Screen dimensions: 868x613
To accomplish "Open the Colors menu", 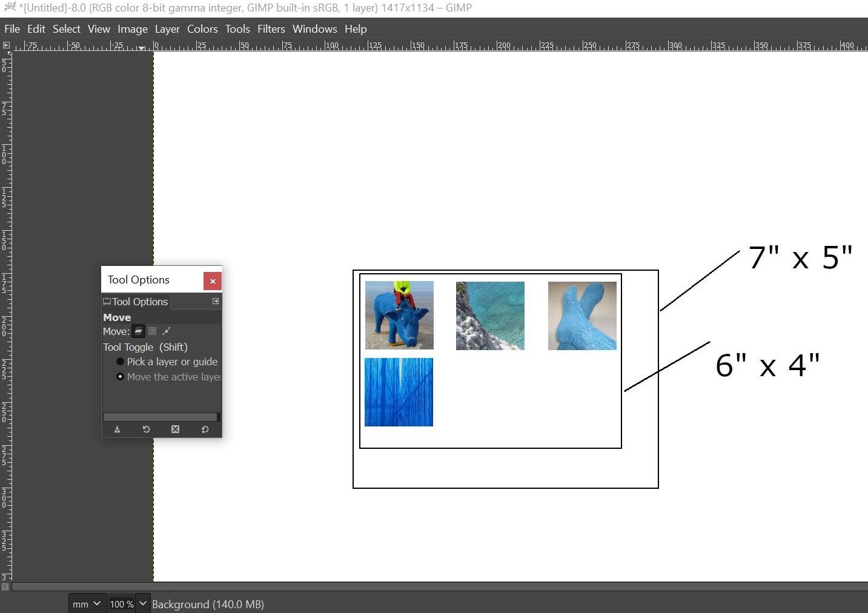I will [x=202, y=28].
